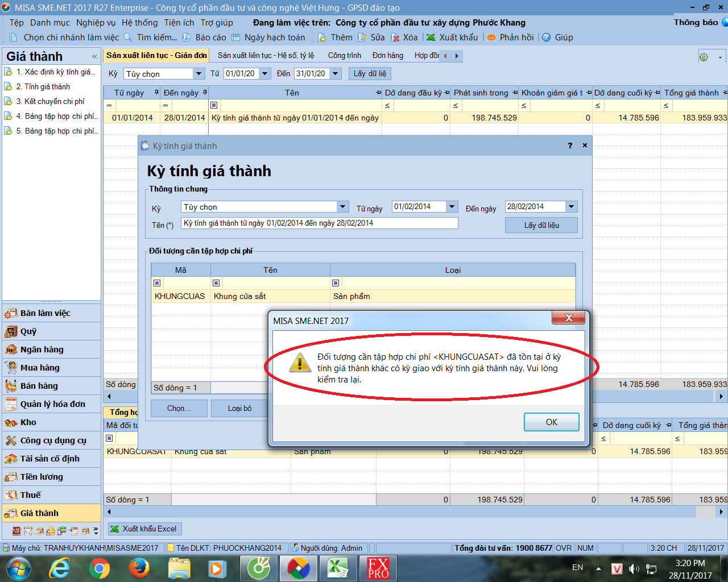Click Lấy dữ liệu button in the dialog
This screenshot has height=582, width=728.
(541, 225)
